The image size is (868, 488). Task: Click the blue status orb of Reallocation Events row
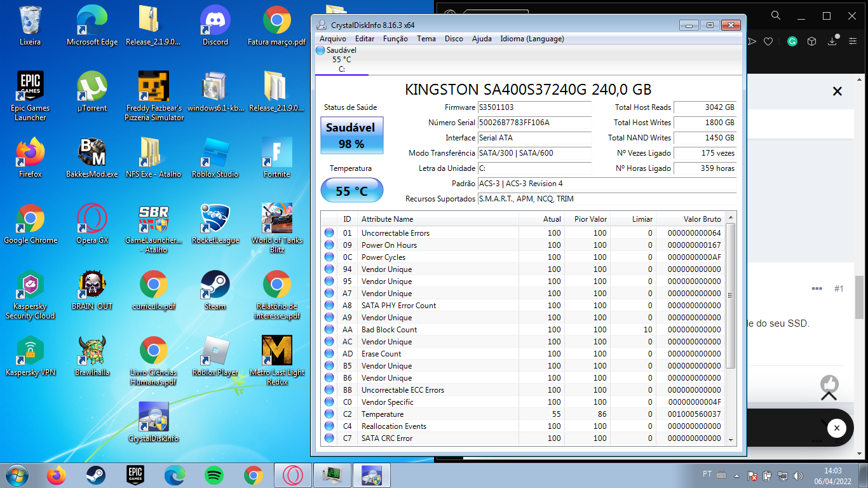[x=329, y=426]
